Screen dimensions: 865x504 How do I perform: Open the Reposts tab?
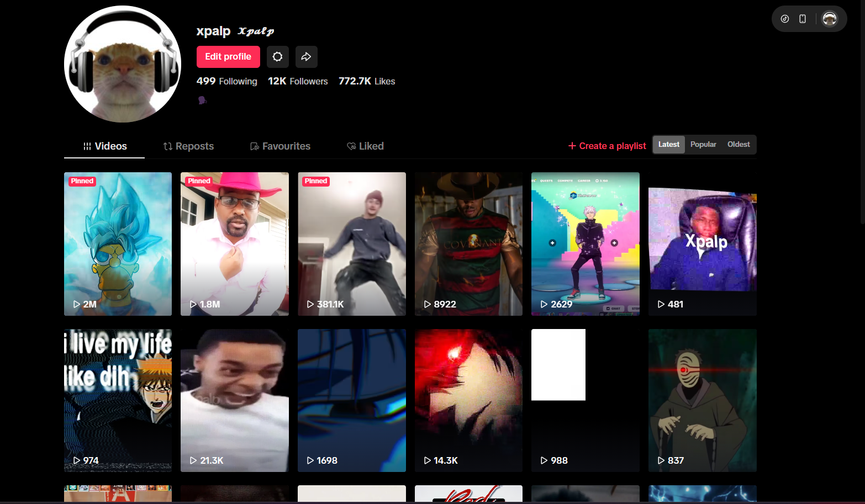188,146
